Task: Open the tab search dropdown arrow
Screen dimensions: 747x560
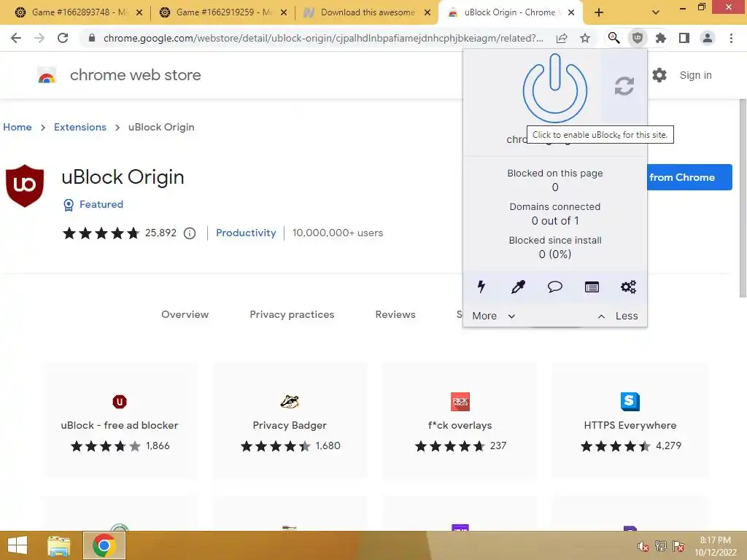Action: click(x=656, y=13)
